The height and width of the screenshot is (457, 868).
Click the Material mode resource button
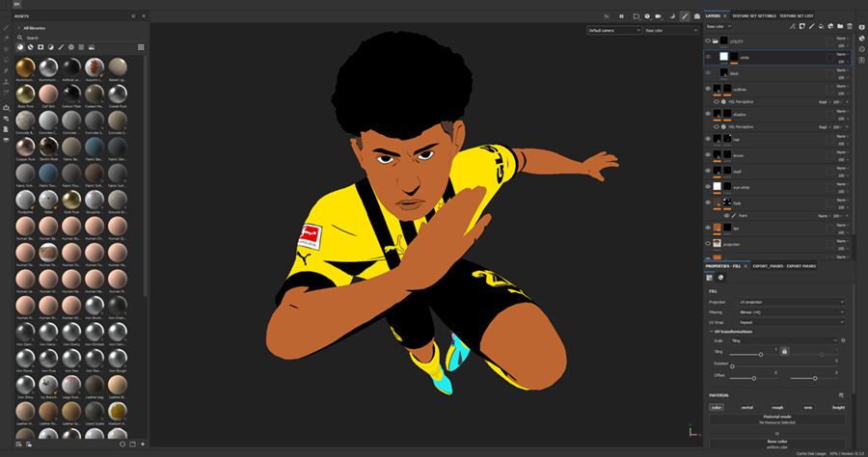777,419
